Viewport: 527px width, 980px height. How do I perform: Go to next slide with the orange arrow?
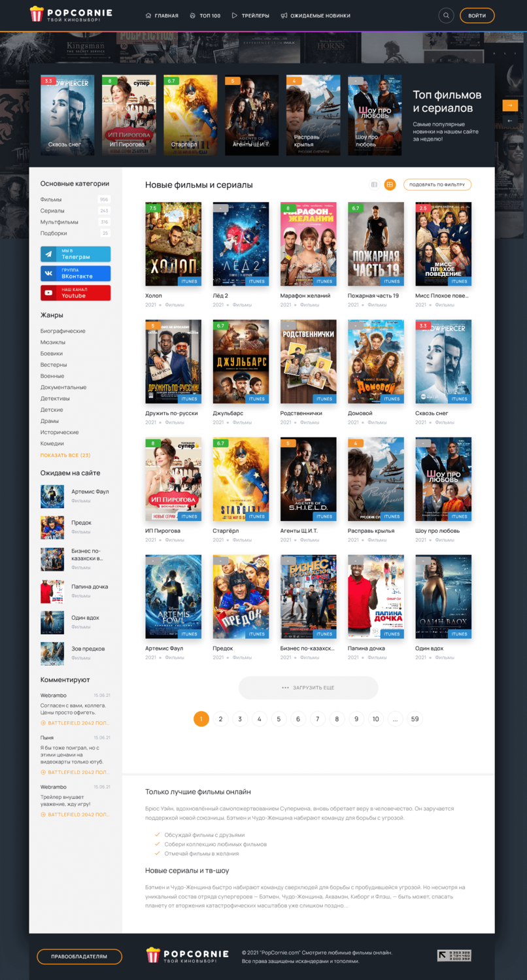510,105
